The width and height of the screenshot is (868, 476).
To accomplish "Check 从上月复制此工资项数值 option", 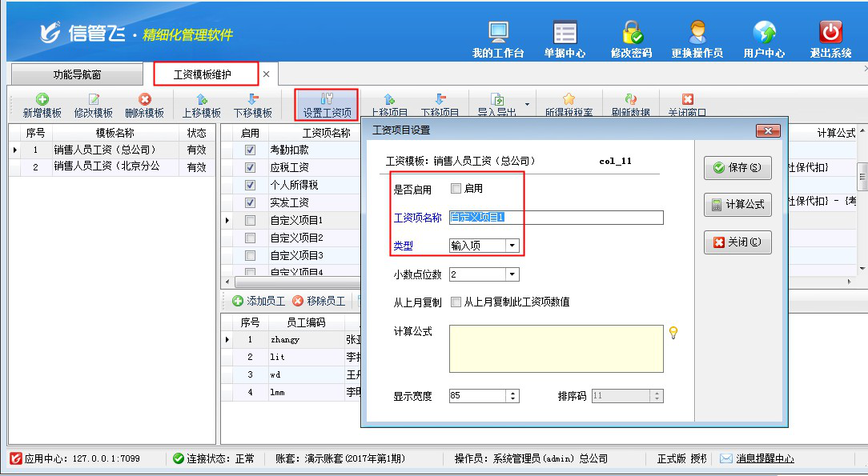I will coord(456,302).
